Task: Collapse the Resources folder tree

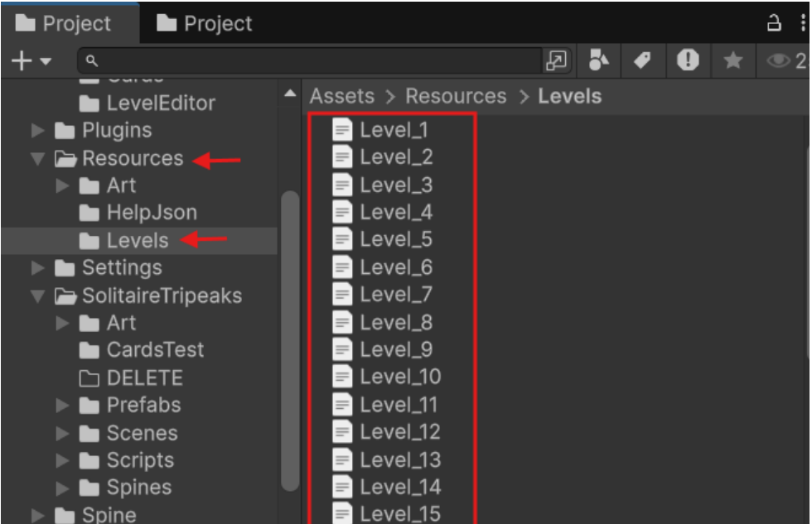Action: [38, 158]
